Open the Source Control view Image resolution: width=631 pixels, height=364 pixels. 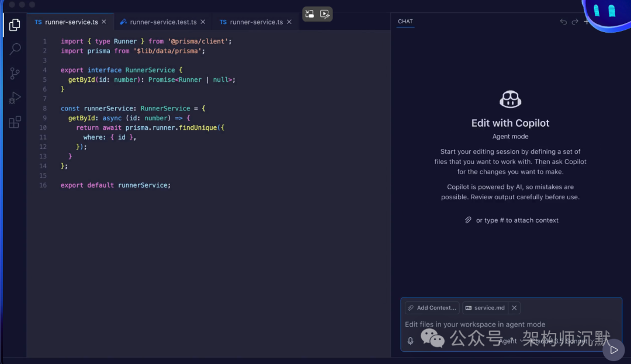point(15,73)
